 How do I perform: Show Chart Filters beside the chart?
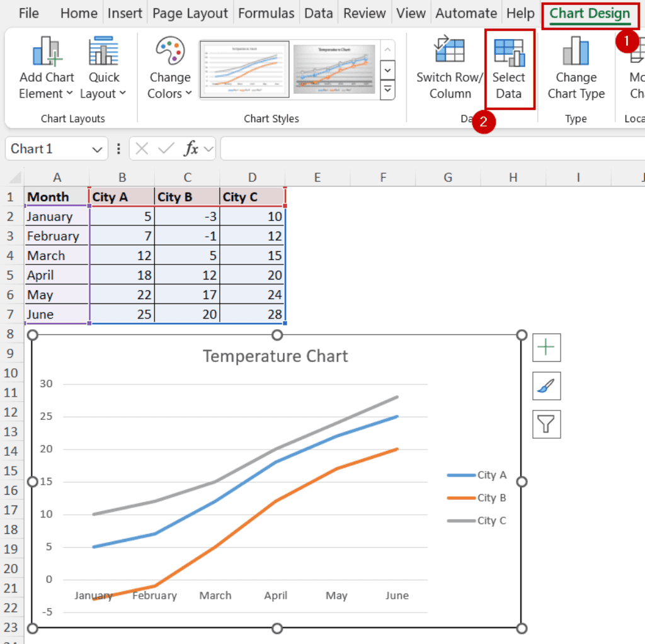pyautogui.click(x=546, y=424)
